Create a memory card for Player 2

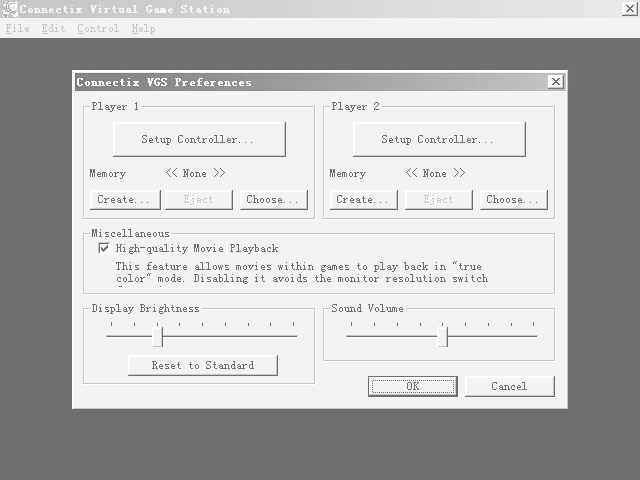tap(363, 200)
